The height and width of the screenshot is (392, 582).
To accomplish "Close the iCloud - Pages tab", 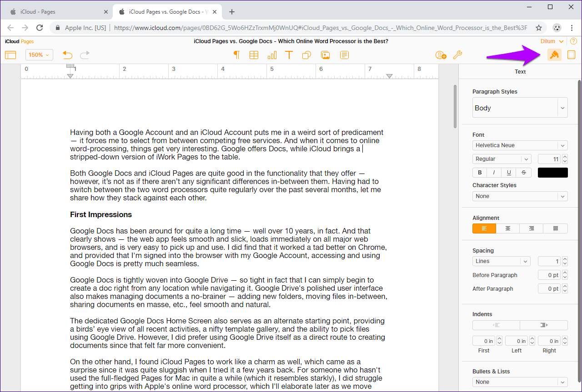I will (x=106, y=12).
